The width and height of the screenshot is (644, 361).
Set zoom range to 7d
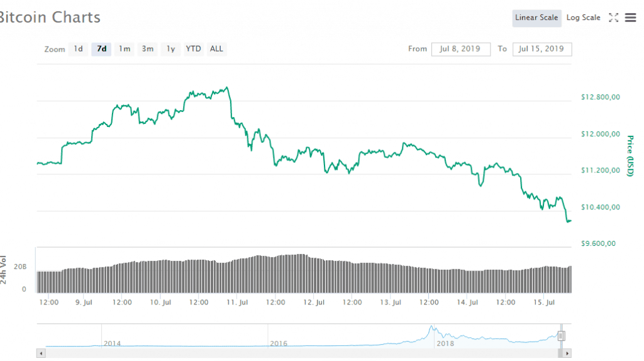click(x=101, y=49)
